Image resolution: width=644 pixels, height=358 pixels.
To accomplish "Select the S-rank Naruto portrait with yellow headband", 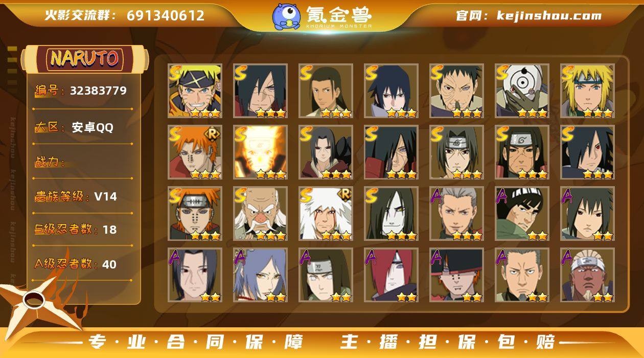I will point(195,91).
